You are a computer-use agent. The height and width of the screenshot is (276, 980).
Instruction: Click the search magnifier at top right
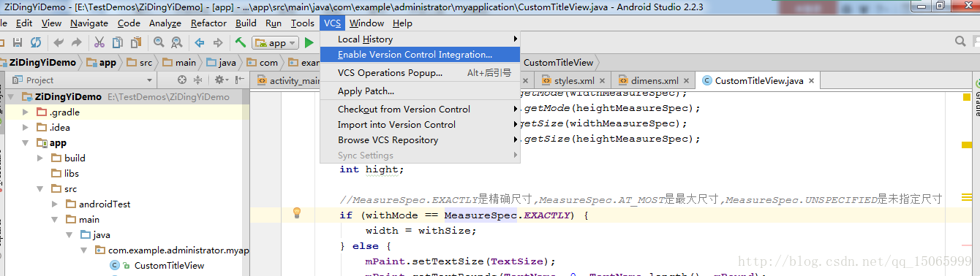pos(960,42)
